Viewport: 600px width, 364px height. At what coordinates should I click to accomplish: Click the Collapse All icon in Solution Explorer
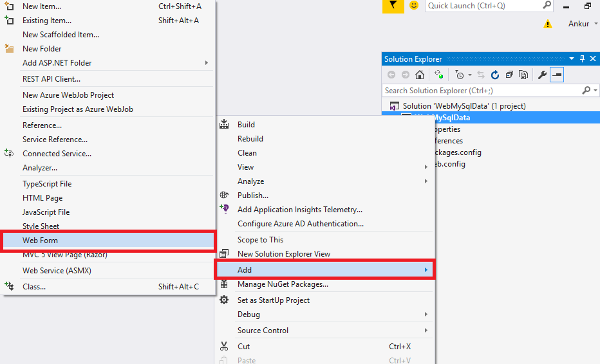[x=509, y=75]
